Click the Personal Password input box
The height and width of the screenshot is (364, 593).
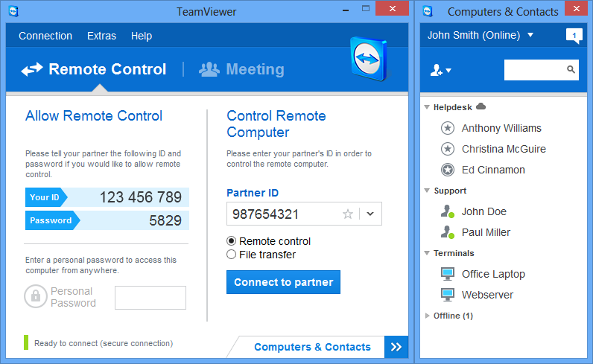[150, 298]
